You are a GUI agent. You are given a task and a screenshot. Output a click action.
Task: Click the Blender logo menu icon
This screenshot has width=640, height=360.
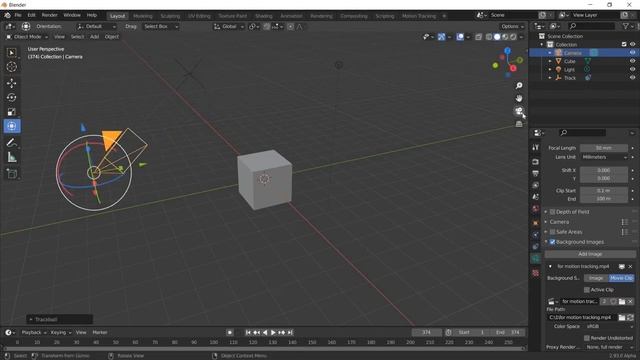tap(7, 15)
